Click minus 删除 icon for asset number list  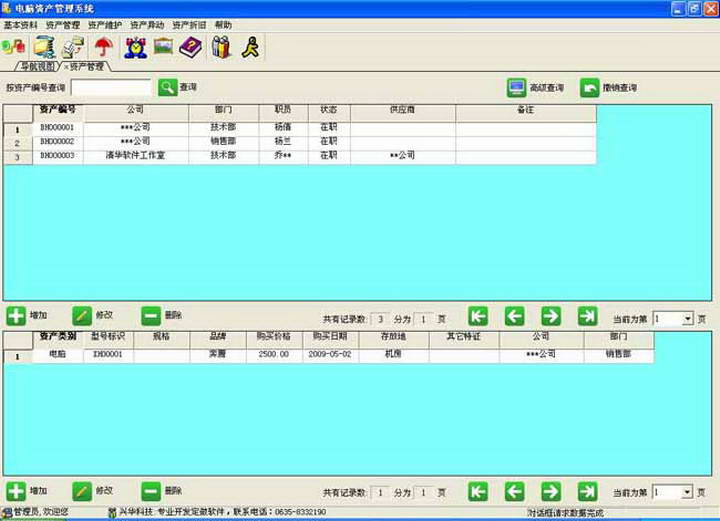[151, 316]
